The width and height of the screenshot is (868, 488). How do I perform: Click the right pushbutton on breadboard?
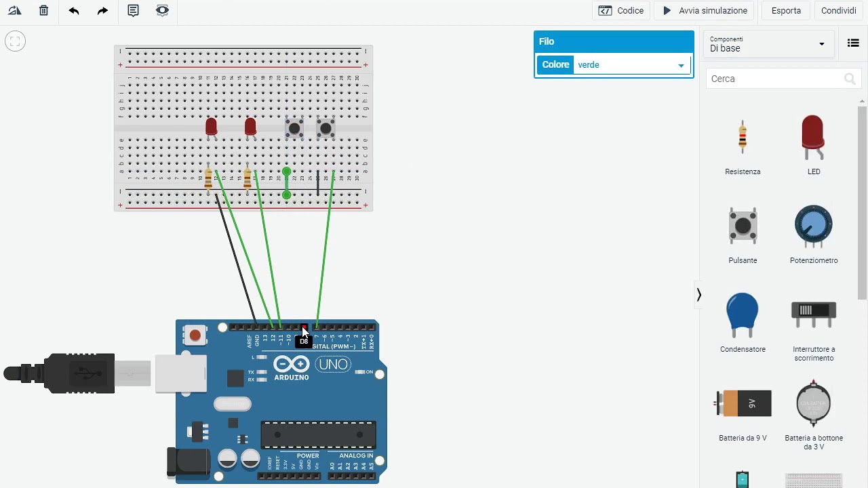coord(326,128)
